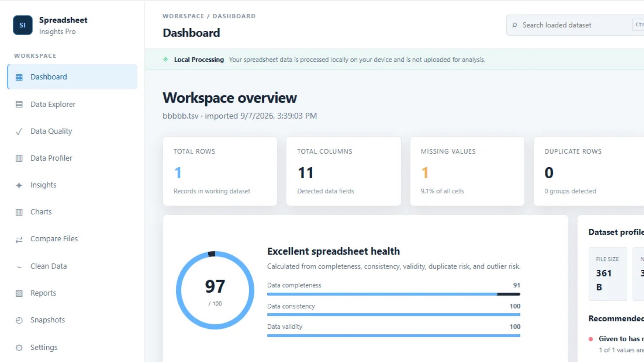Click the File Size 361 B tile
This screenshot has height=362, width=644.
(x=608, y=274)
